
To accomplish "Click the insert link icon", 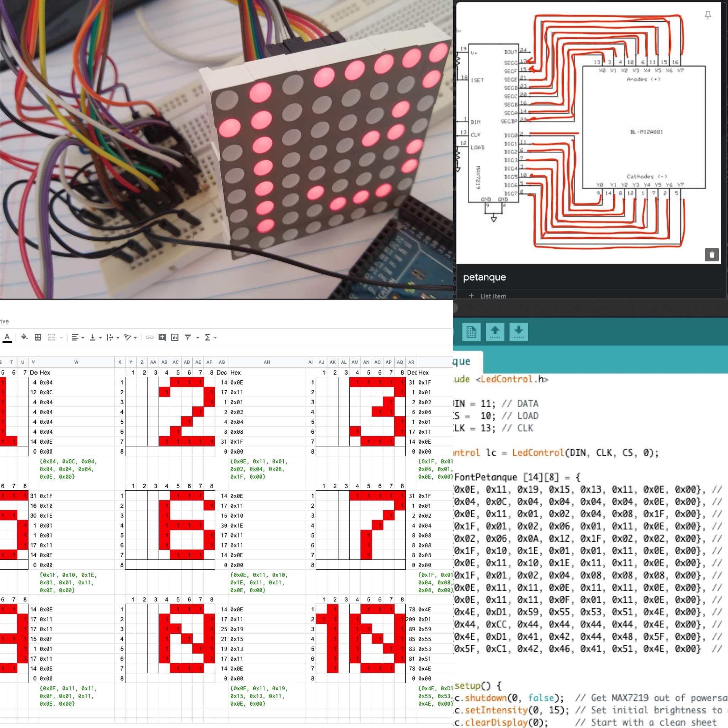I will [150, 337].
